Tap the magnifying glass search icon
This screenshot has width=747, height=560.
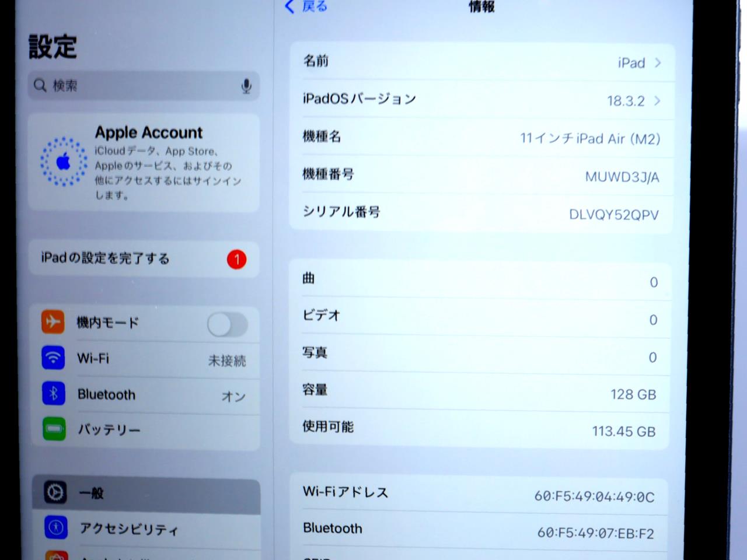click(x=40, y=86)
